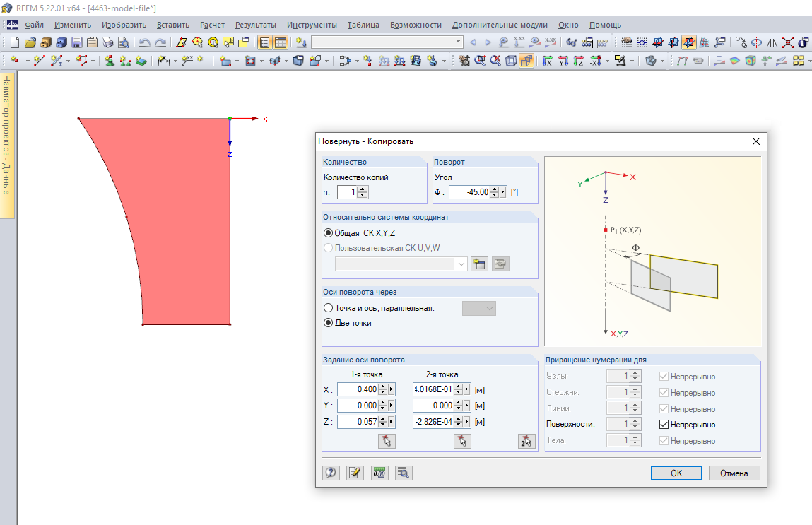This screenshot has height=525, width=812.
Task: Open 'Навигатор проектов - Данные' side tab
Action: 7,145
